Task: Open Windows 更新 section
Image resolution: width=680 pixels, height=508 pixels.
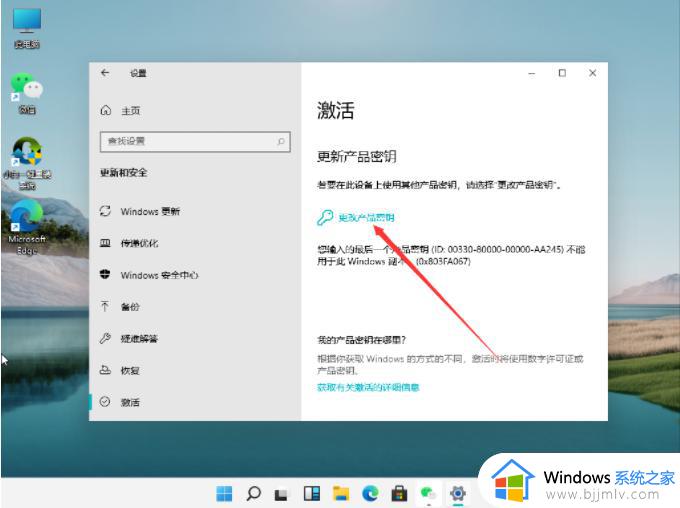Action: (150, 211)
